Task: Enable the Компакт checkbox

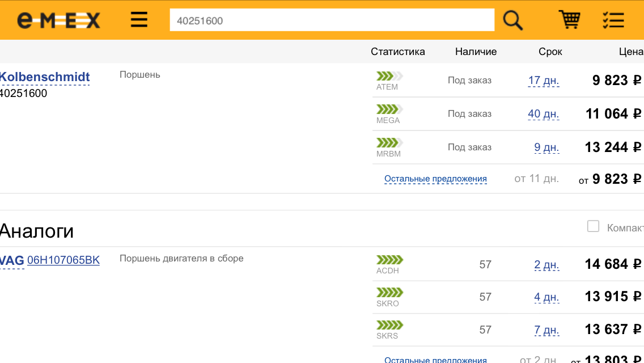Action: 593,227
